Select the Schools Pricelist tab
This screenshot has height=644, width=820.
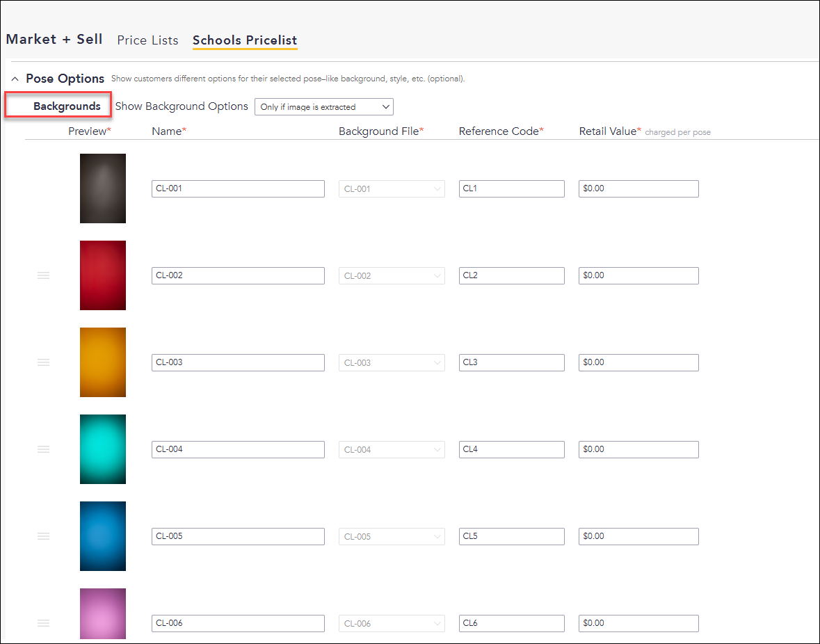click(x=245, y=40)
